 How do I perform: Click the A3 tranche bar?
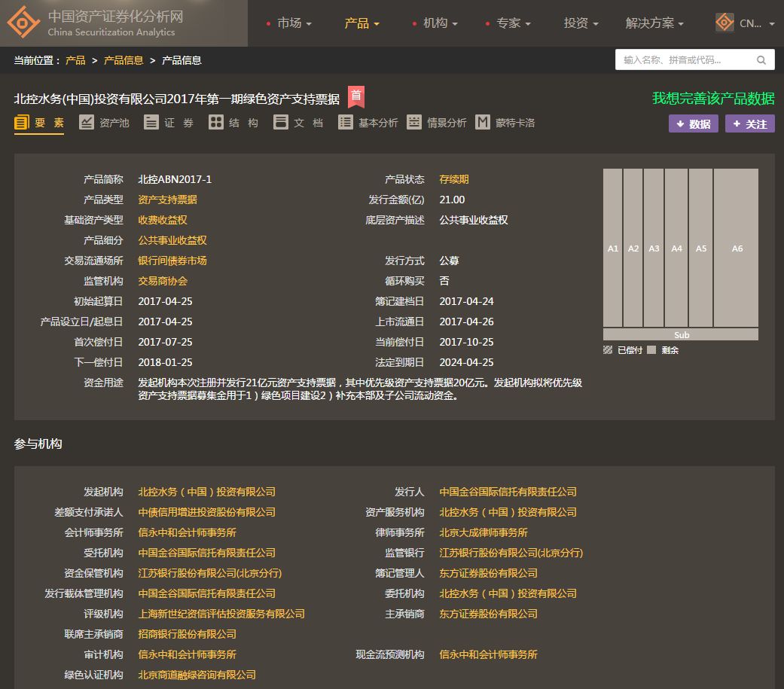pos(654,248)
